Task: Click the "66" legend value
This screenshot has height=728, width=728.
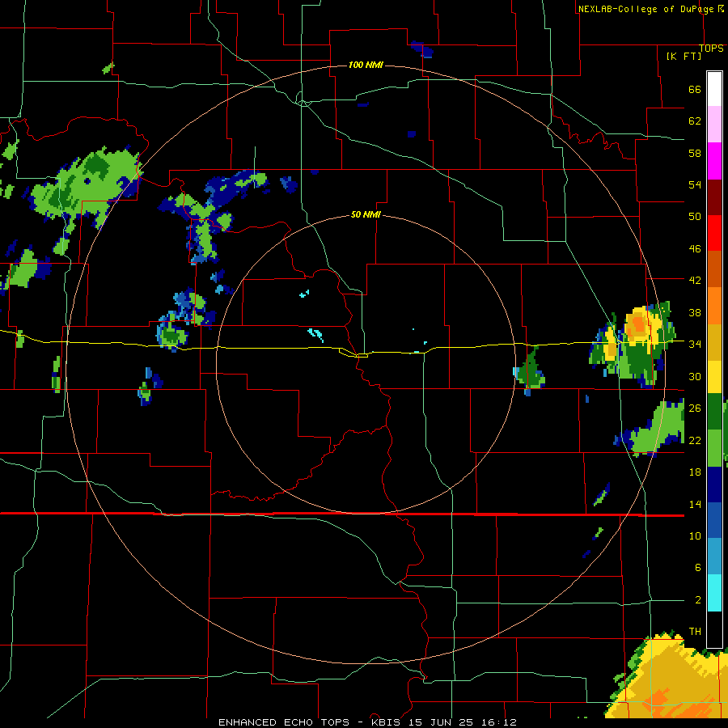Action: [695, 89]
